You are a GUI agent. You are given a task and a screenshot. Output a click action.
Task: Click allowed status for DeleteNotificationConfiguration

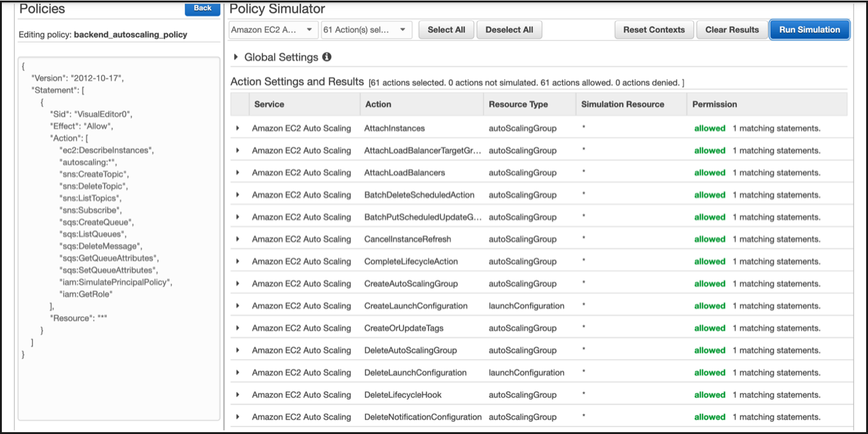[710, 417]
